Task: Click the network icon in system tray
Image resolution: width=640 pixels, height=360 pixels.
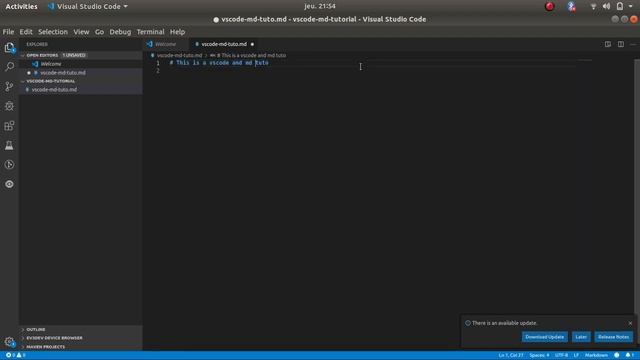Action: [x=593, y=7]
